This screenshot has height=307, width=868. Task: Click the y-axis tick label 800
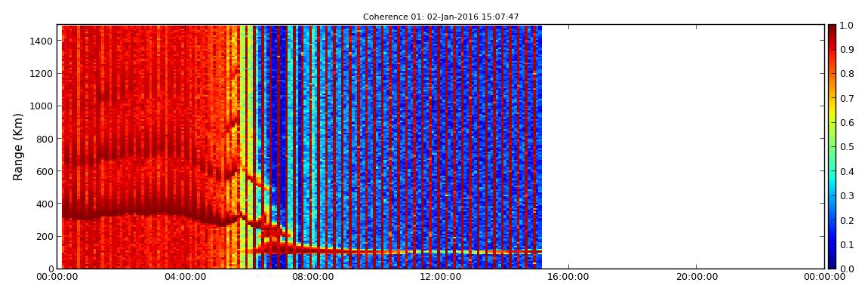point(45,139)
